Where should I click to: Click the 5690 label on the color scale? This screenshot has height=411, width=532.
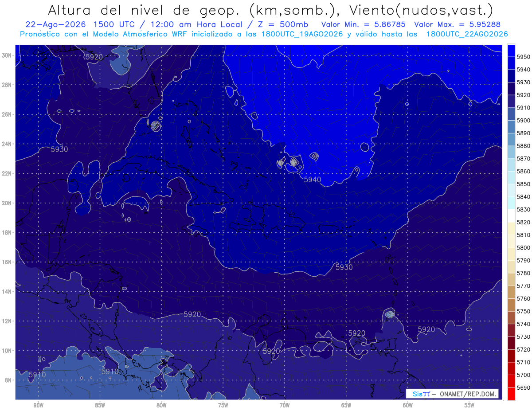(524, 387)
